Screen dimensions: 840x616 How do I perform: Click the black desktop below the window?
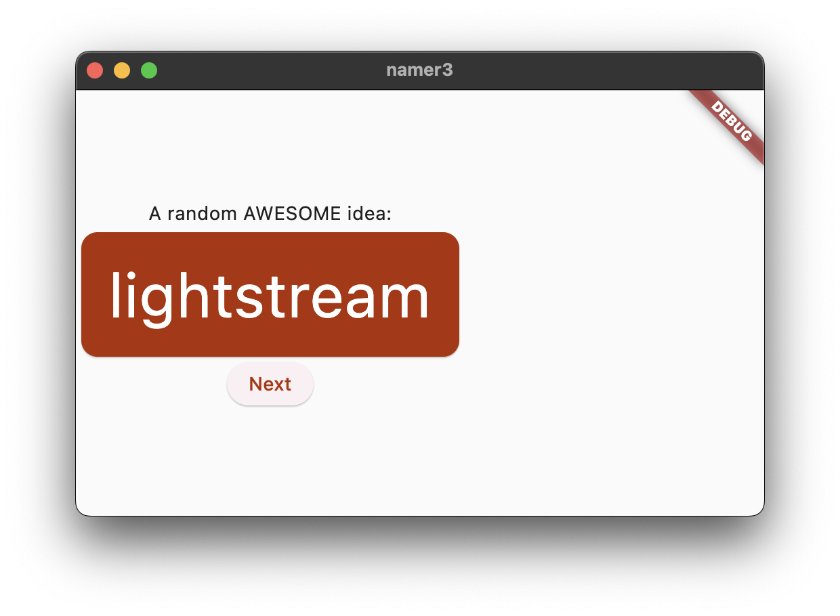click(x=420, y=569)
